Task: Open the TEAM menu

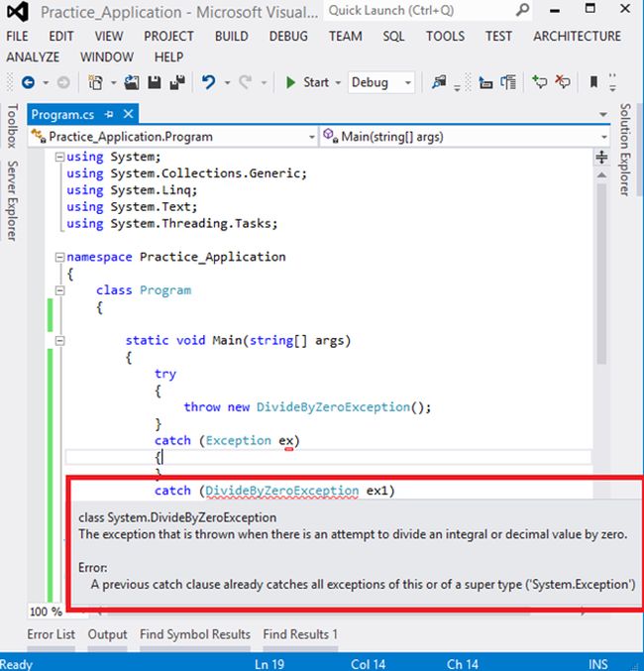Action: click(x=346, y=37)
